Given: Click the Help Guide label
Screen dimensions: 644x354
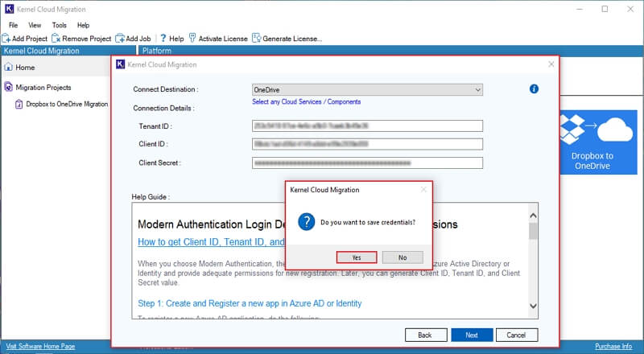Looking at the screenshot, I should pyautogui.click(x=151, y=197).
